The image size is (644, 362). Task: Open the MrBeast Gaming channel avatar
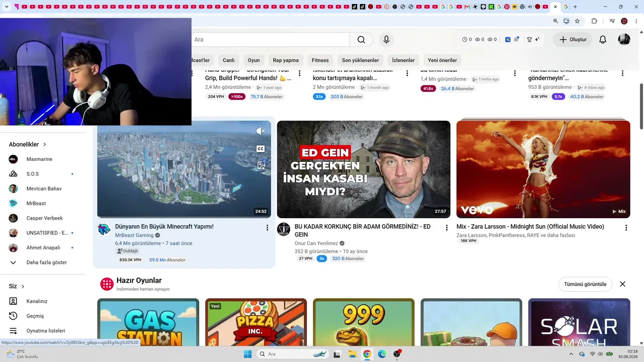[104, 229]
